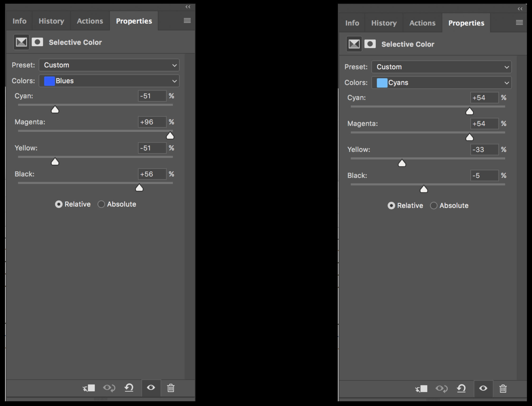Reset the left panel's adjustment to defaults
This screenshot has width=532, height=406.
point(129,388)
